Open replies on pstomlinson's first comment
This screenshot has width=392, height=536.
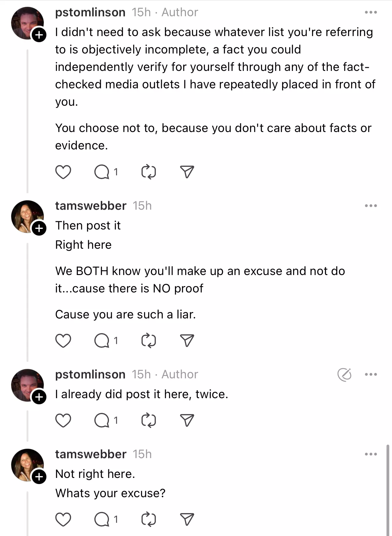[x=106, y=172]
